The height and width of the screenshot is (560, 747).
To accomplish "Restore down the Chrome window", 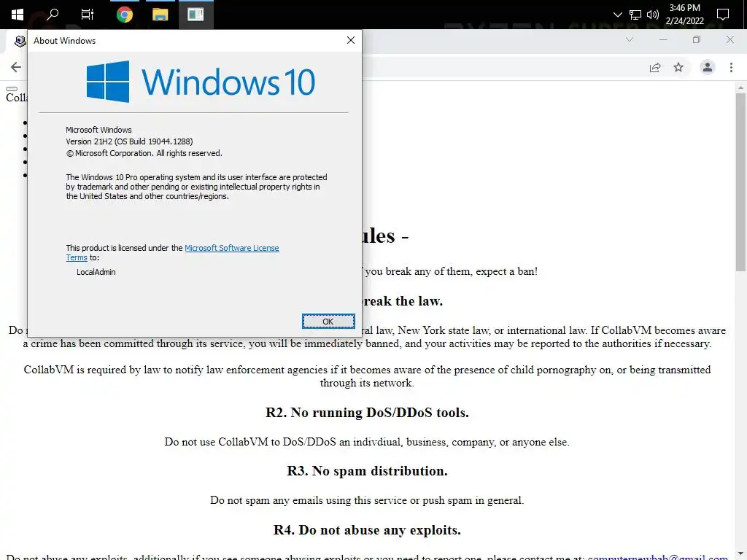I will click(697, 39).
